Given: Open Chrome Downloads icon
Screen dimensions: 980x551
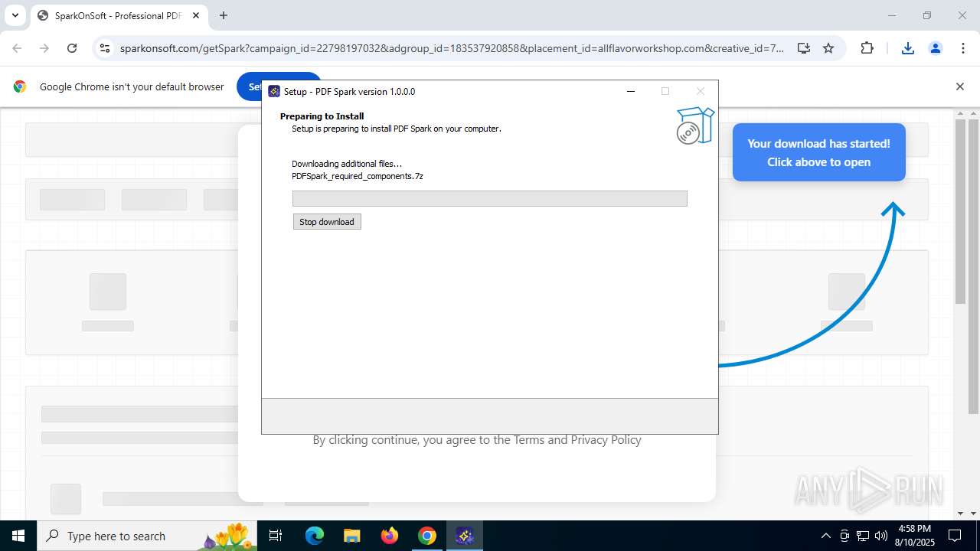Looking at the screenshot, I should point(908,48).
